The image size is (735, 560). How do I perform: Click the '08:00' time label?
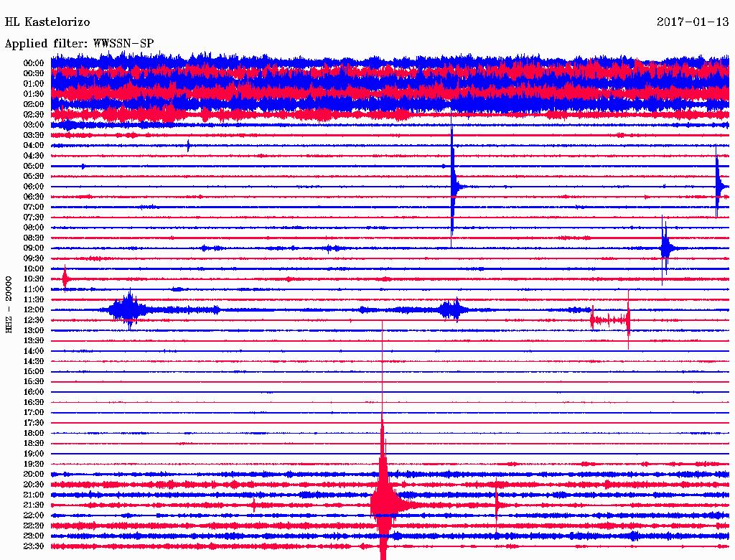pyautogui.click(x=34, y=228)
